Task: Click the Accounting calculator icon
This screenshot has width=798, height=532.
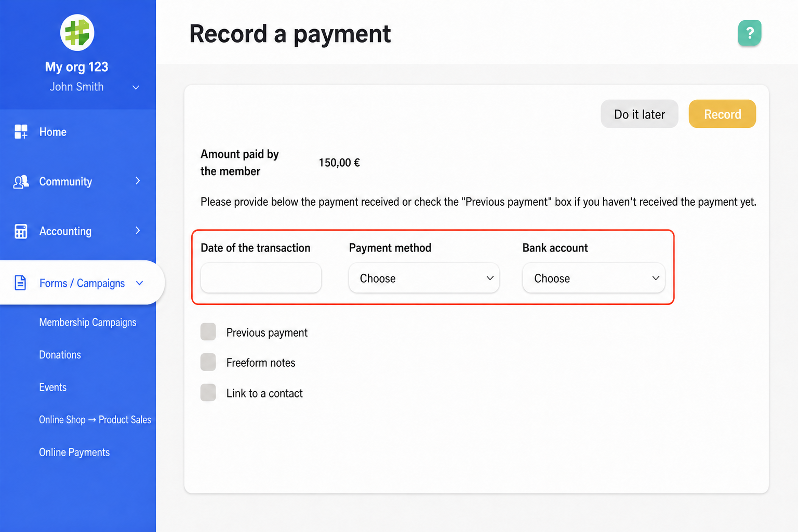Action: pyautogui.click(x=21, y=231)
